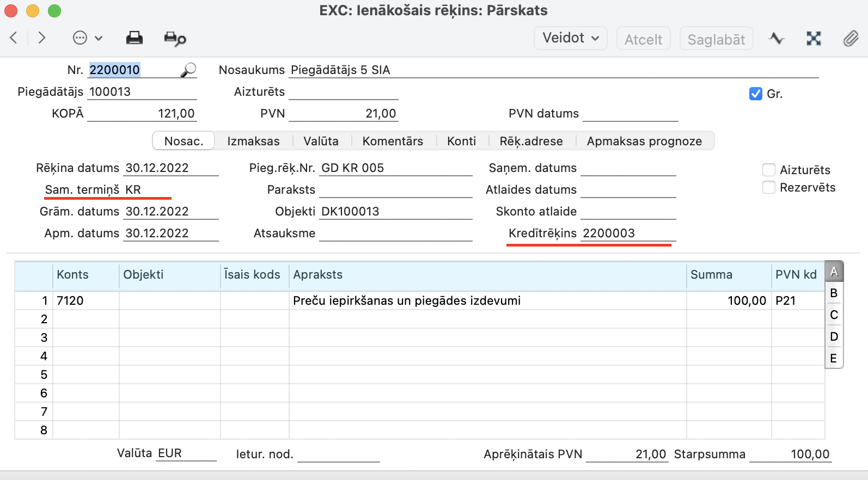Uncheck the Gr. checkbox
This screenshot has width=868, height=480.
point(755,94)
